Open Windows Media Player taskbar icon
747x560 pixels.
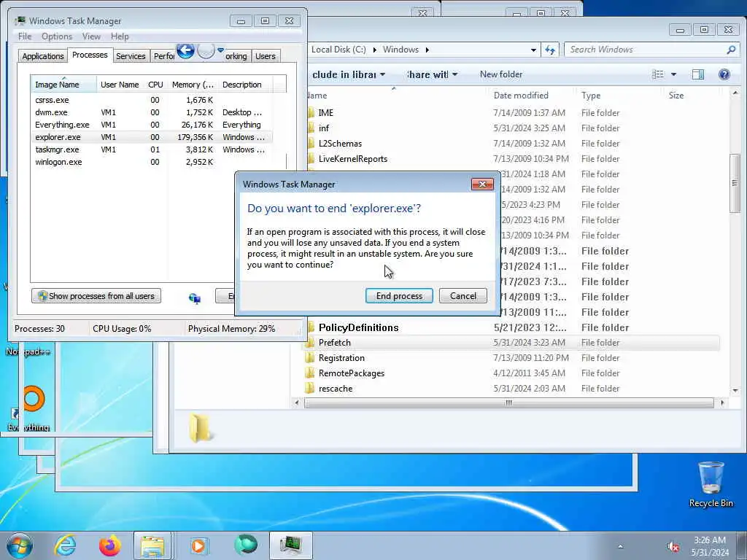point(198,545)
